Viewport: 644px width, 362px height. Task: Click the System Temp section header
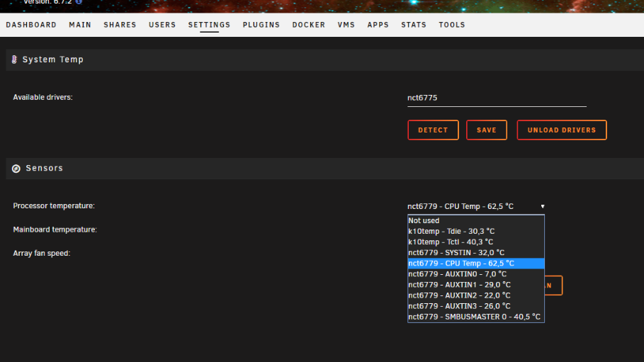tap(325, 60)
